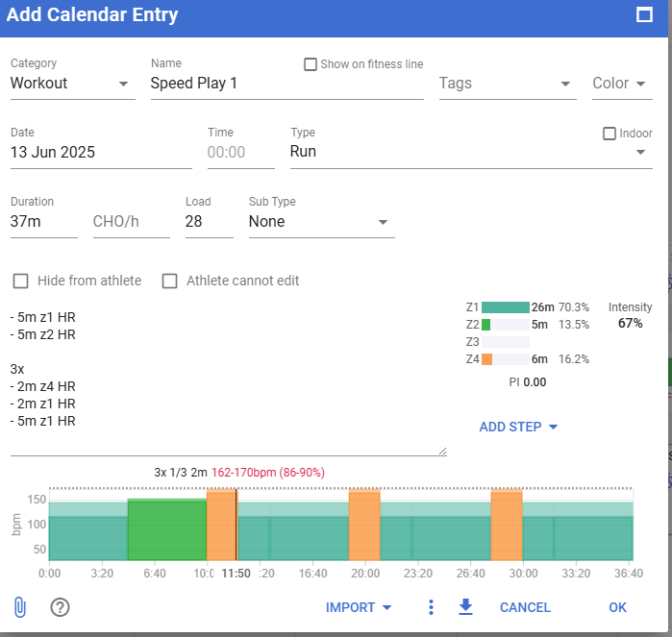Click the second orange Z4 interval in chart

(364, 525)
